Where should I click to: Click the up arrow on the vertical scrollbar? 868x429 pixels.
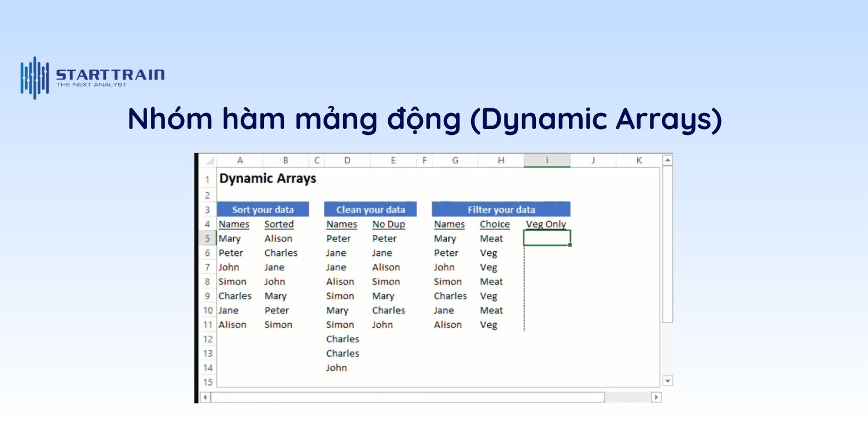[x=667, y=159]
